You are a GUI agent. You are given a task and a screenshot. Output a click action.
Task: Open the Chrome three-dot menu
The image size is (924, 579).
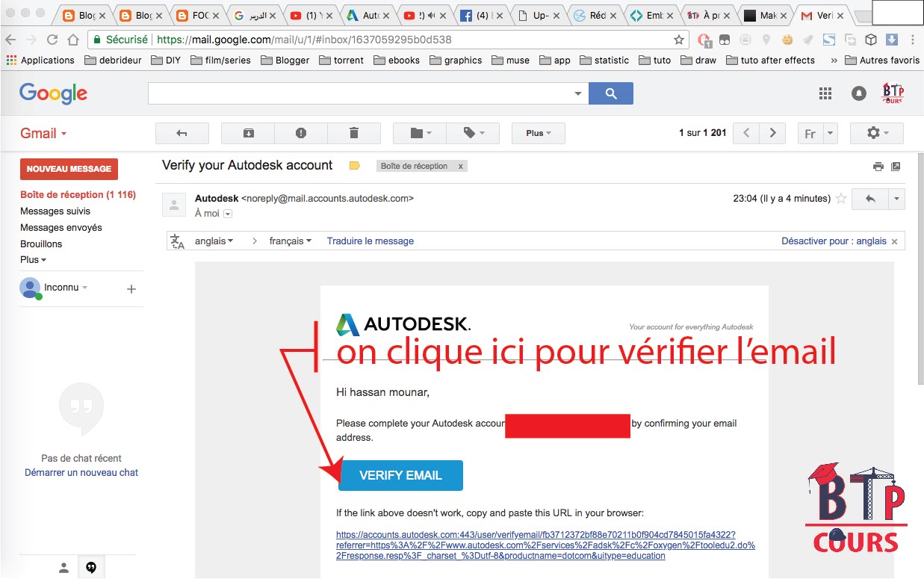[x=914, y=40]
